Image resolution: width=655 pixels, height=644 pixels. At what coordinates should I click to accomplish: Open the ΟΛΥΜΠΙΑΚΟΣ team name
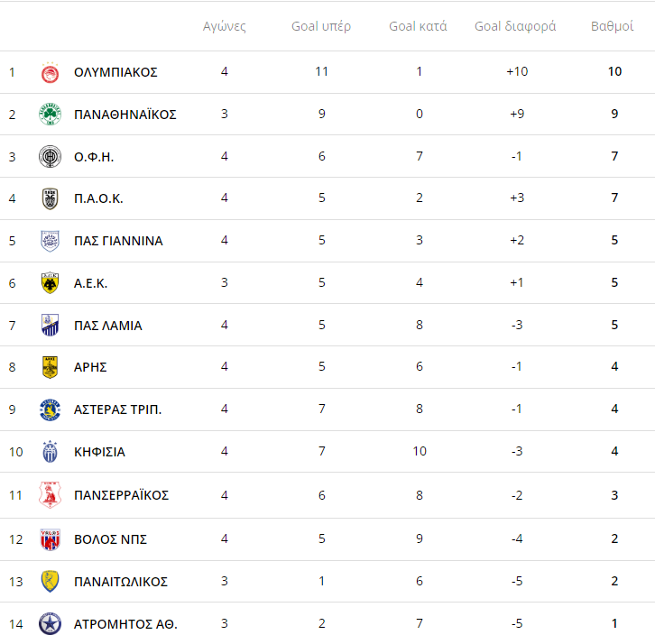tap(115, 72)
